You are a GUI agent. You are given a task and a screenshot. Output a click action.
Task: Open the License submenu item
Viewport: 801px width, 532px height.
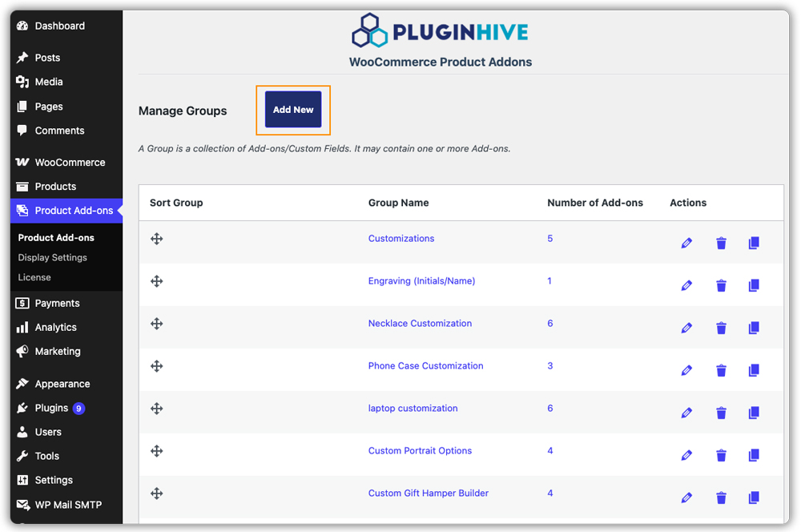(x=34, y=277)
